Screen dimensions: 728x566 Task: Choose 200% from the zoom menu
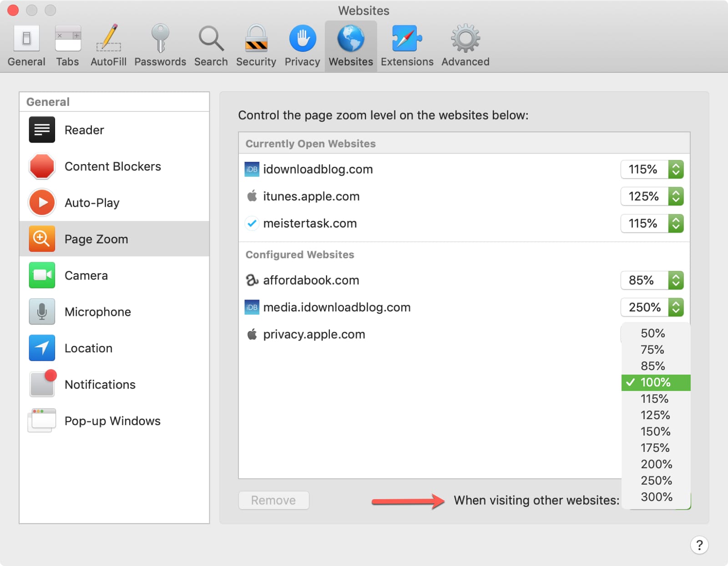(656, 464)
